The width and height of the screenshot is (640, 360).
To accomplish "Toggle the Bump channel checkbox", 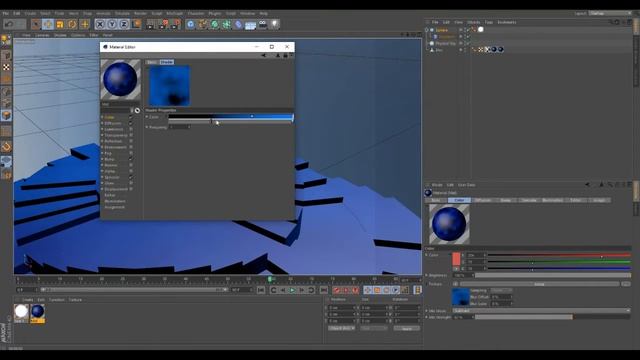I will 131,159.
